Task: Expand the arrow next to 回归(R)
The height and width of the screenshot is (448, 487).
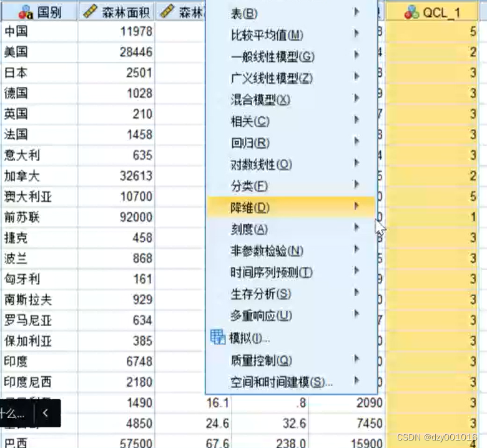Action: [x=357, y=141]
